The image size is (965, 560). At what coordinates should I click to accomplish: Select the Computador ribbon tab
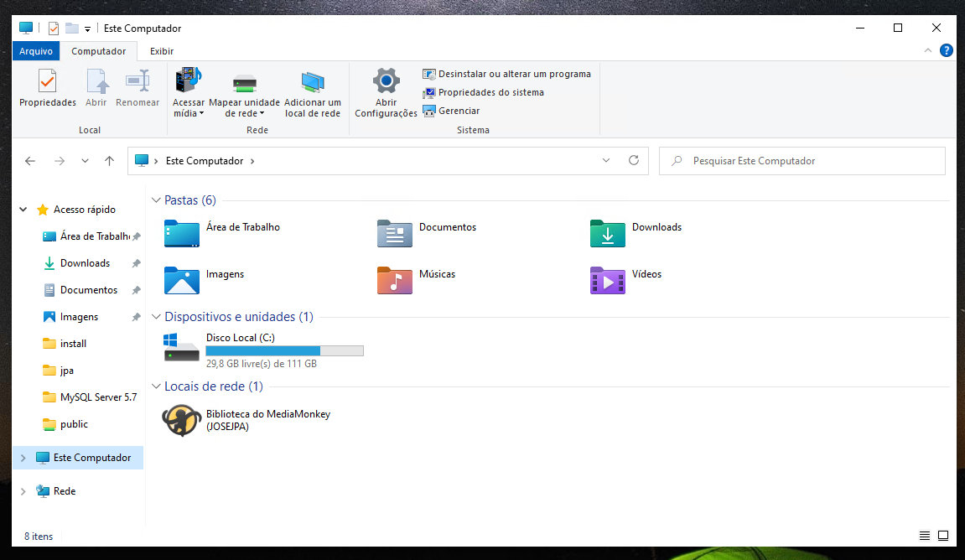(98, 51)
